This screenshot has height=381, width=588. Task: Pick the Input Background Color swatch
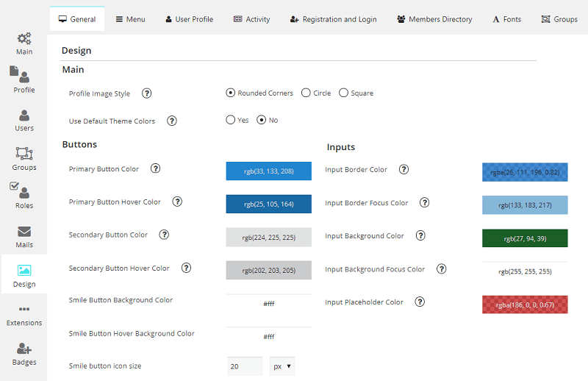525,238
